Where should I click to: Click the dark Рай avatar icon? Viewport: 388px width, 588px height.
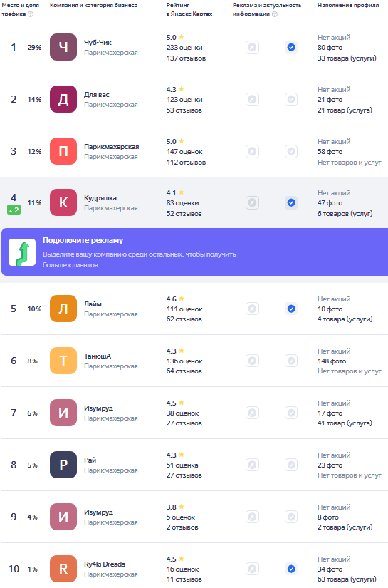(x=63, y=465)
